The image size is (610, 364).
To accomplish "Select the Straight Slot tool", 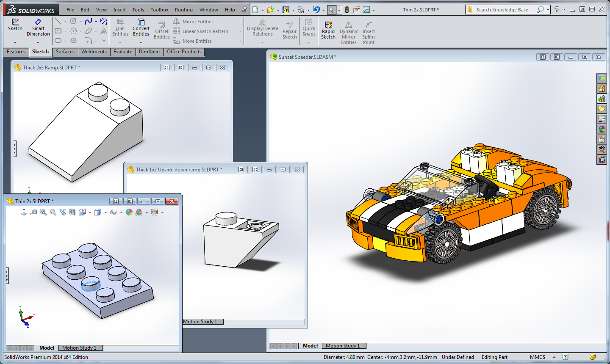I will [58, 41].
